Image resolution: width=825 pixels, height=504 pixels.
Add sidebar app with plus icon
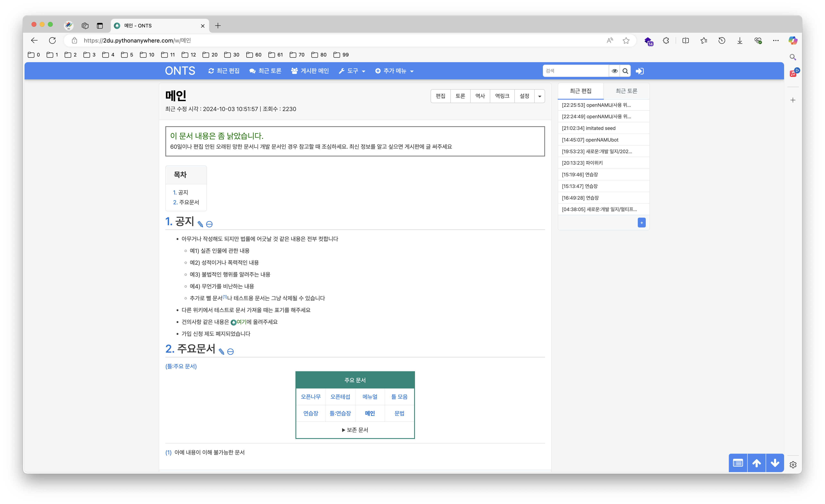(792, 100)
